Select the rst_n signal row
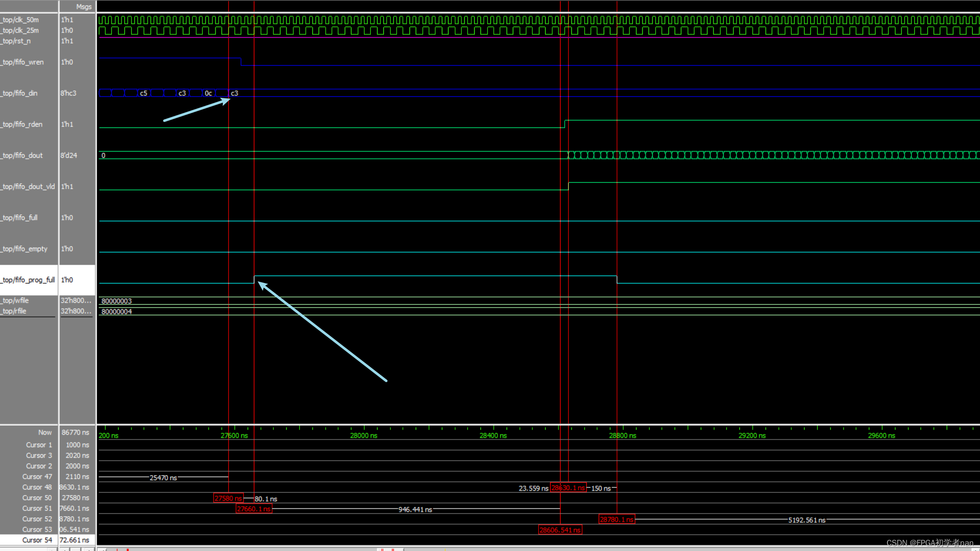Screen dimensions: 980x551 [x=16, y=41]
